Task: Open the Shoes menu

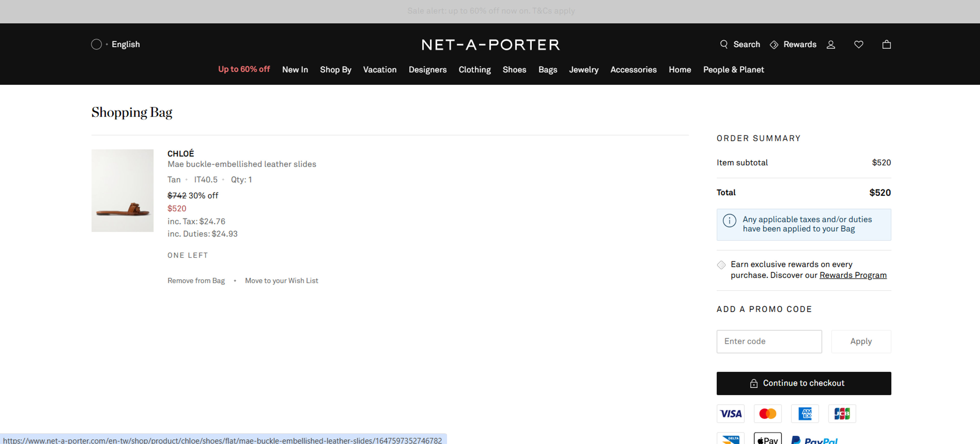Action: [x=514, y=70]
